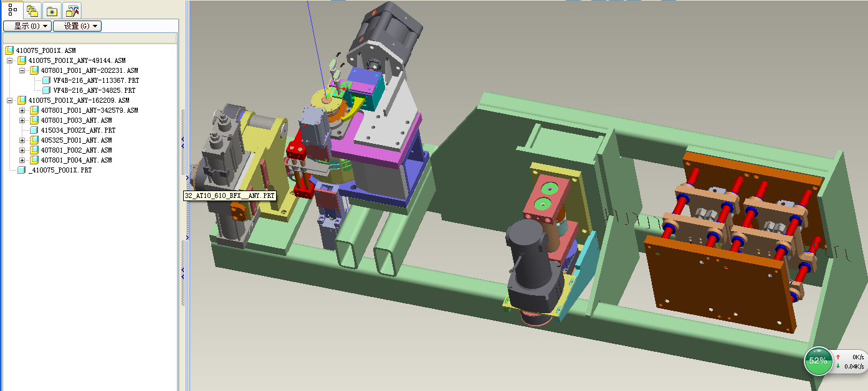Click the 32_AT10_610_BFX__ANY.PRT tooltip label
The width and height of the screenshot is (868, 391).
pyautogui.click(x=230, y=195)
